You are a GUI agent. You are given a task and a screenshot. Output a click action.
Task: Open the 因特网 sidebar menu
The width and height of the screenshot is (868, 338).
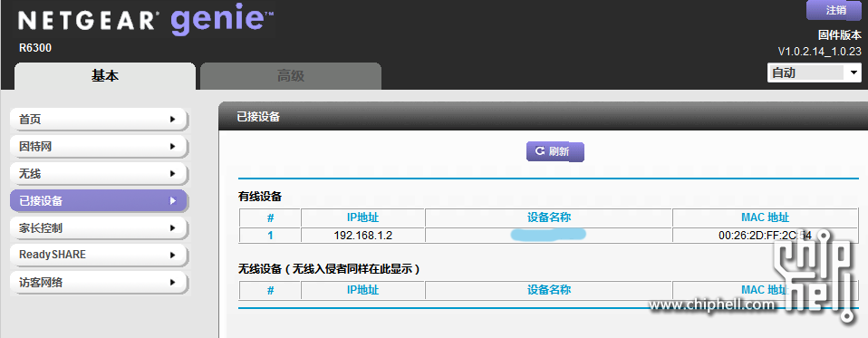tap(99, 147)
